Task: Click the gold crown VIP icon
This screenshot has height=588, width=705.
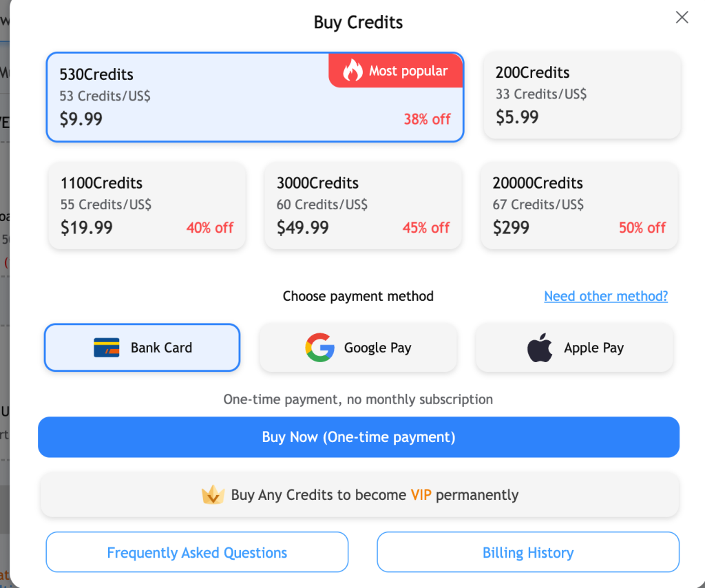Action: point(213,495)
